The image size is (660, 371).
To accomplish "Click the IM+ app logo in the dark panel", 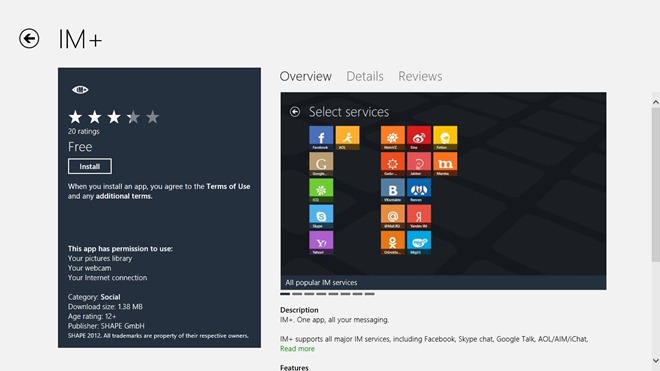I will tap(80, 90).
